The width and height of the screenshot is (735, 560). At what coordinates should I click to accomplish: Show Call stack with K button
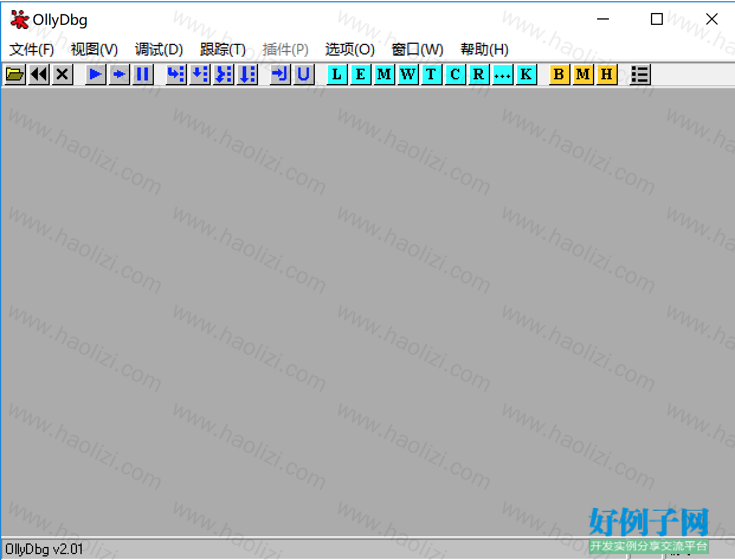coord(527,75)
